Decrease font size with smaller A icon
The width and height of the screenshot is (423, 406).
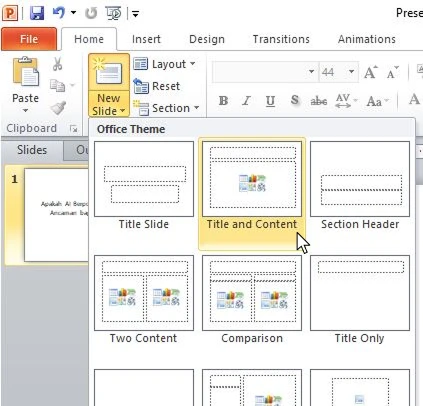[x=392, y=72]
